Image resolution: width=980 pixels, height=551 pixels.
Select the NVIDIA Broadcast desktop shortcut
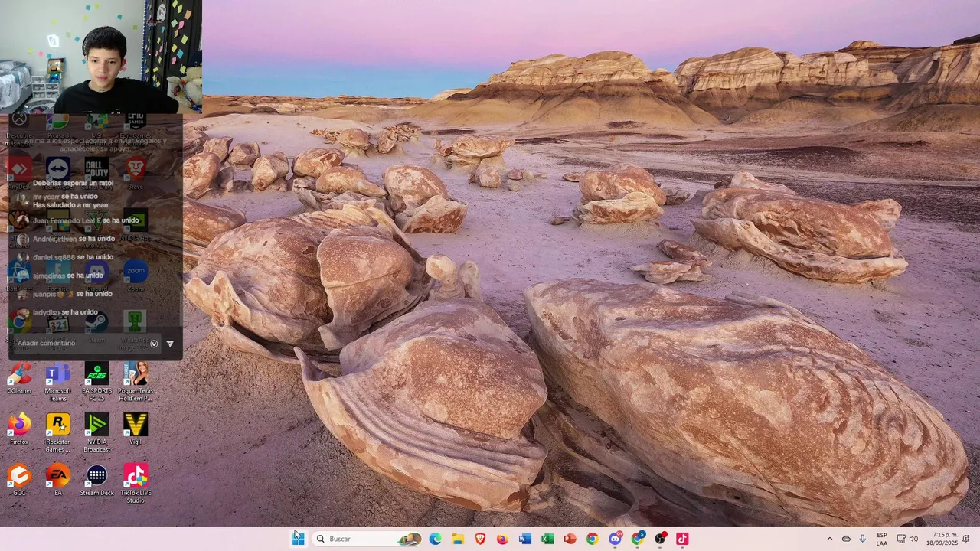[96, 432]
